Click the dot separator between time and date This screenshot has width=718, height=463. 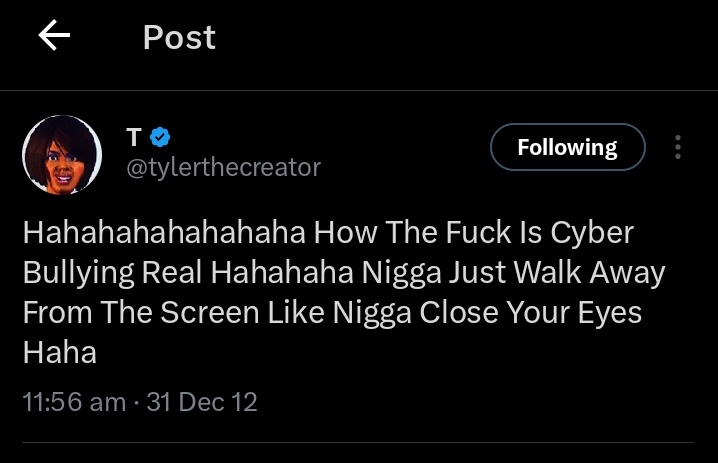click(x=135, y=402)
